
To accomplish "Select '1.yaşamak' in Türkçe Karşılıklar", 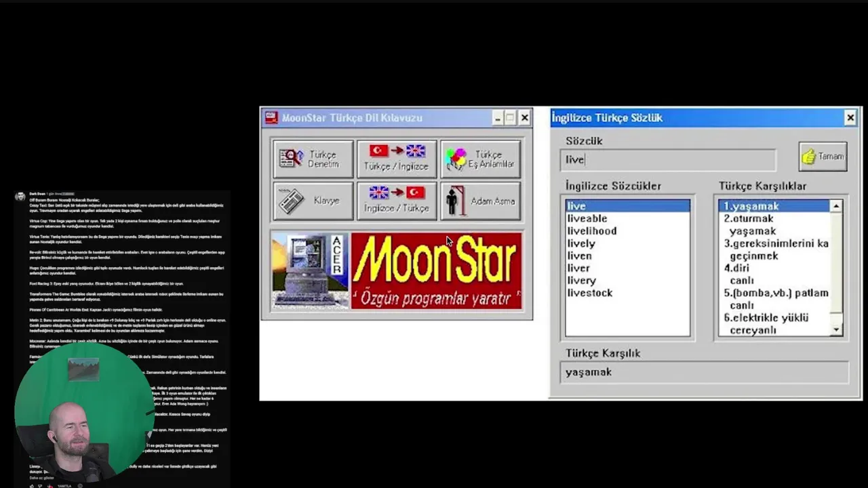I will pos(774,205).
